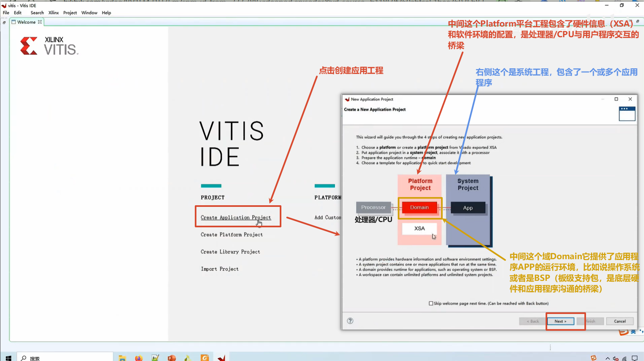Click the XSA box in the wizard diagram
Screen dimensions: 644x361
point(419,229)
